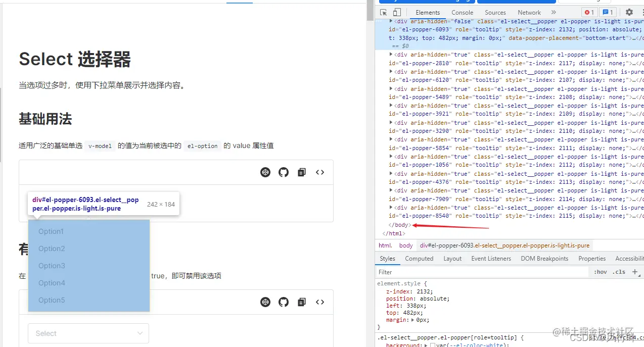Expand the el-popper-5854 div node
Image resolution: width=644 pixels, height=347 pixels.
pyautogui.click(x=391, y=139)
